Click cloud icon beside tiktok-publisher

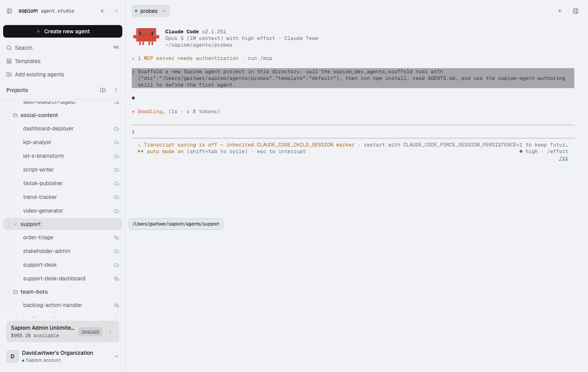[116, 184]
